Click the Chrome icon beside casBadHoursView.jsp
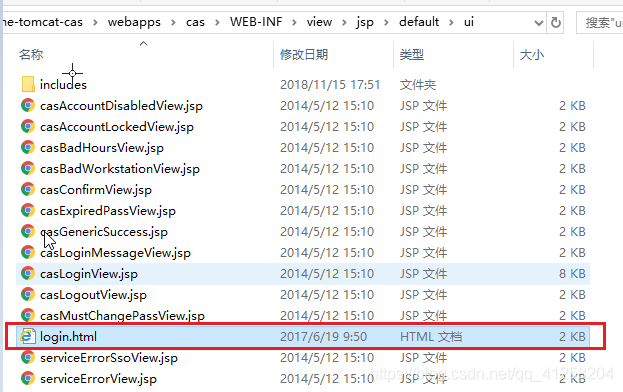Viewport: 623px width, 392px height. 28,147
